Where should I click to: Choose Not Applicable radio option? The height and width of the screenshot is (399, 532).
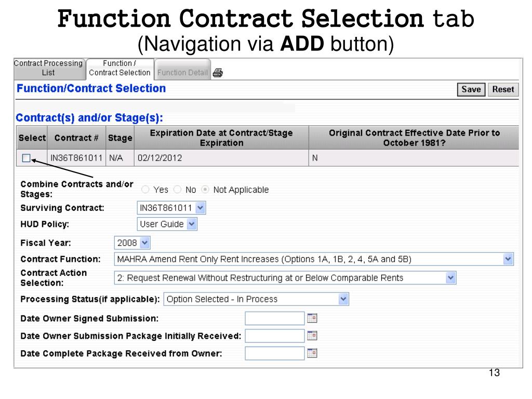(x=206, y=190)
